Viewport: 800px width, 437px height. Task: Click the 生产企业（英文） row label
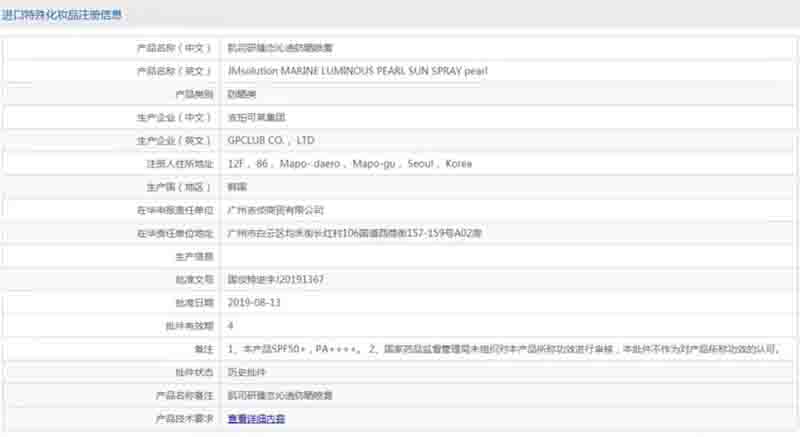174,140
